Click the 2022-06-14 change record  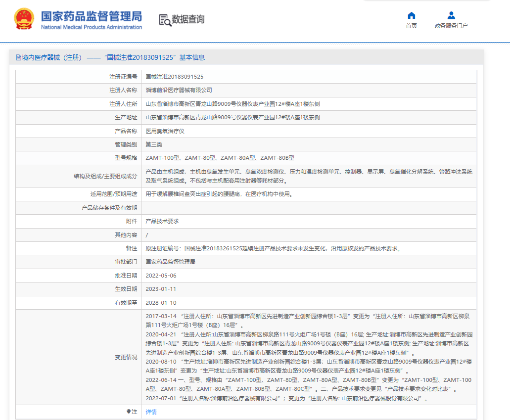(308, 384)
